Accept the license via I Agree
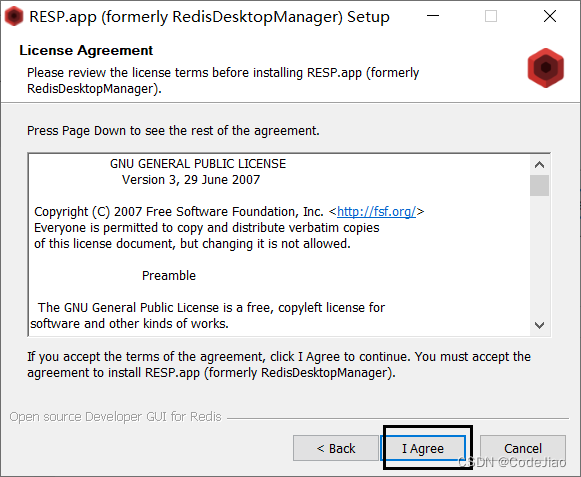This screenshot has width=581, height=477. click(x=423, y=448)
